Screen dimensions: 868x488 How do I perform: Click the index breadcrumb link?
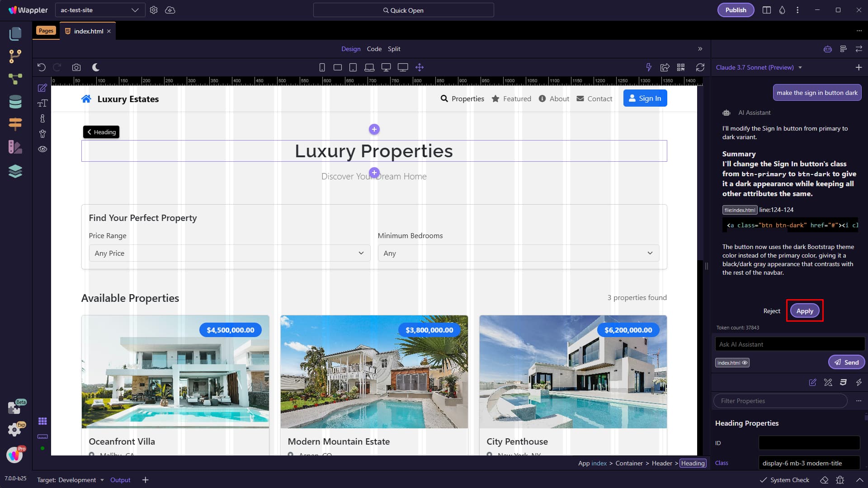click(x=599, y=463)
